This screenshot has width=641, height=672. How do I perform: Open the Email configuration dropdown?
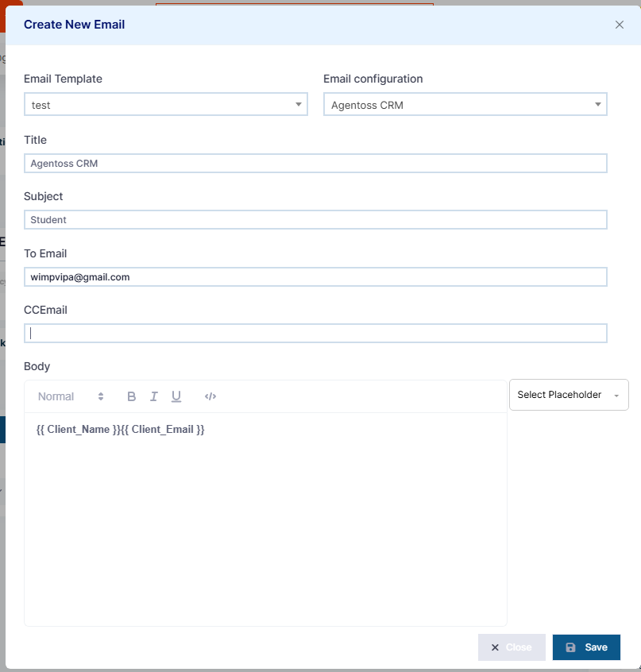click(x=465, y=105)
